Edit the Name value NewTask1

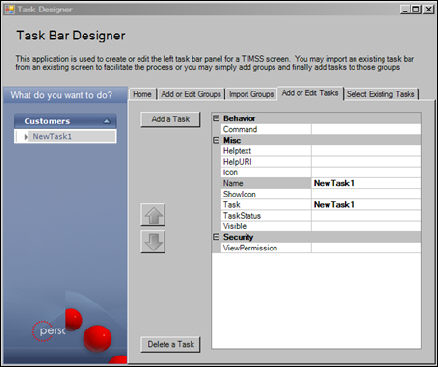366,183
